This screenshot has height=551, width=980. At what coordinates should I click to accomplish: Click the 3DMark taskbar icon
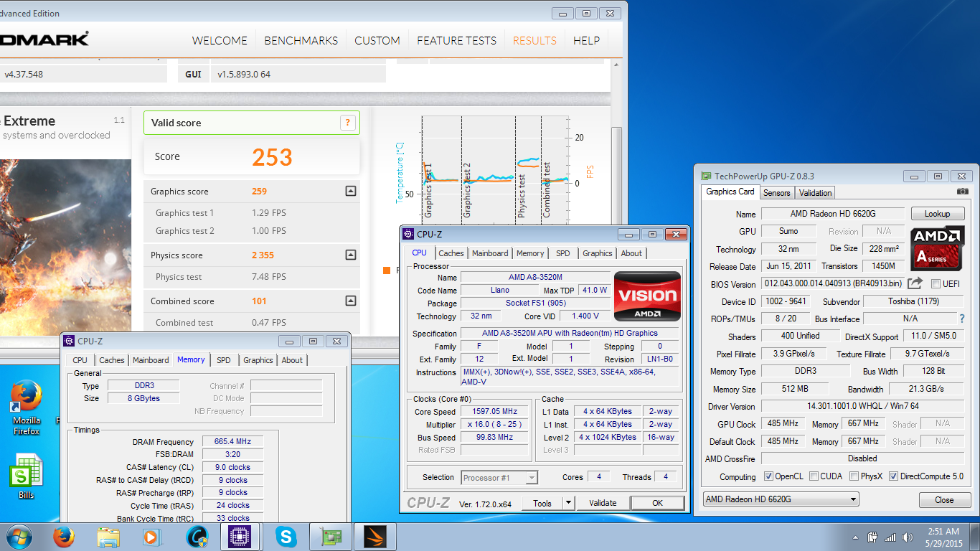coord(376,537)
